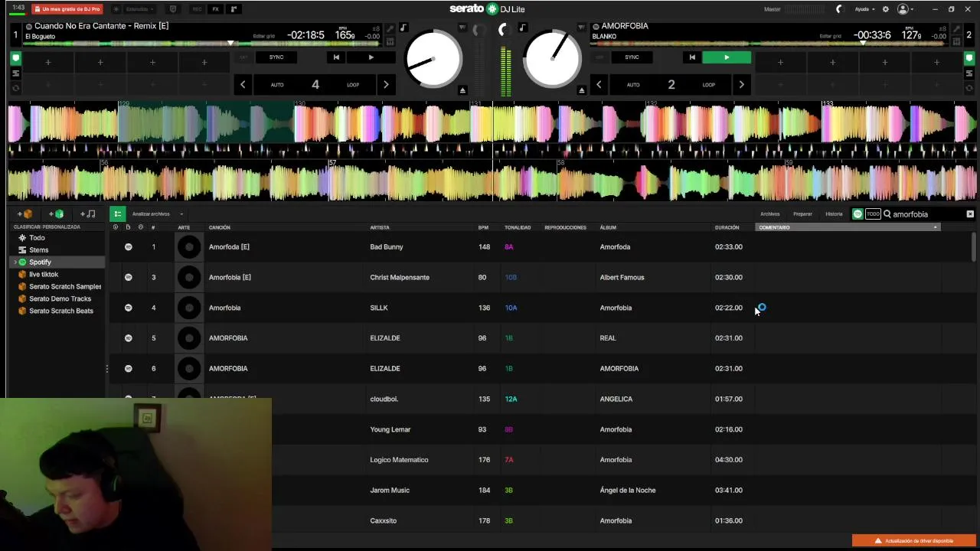Increase deck 2 loop length
The image size is (980, 551).
pos(741,85)
